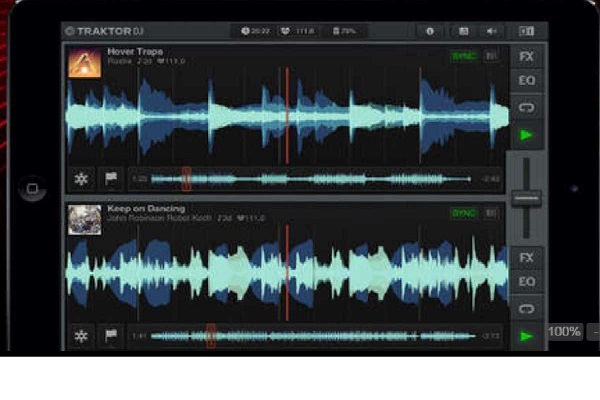Activate loop on the Hover Traps deck
The image size is (600, 400).
click(x=527, y=108)
